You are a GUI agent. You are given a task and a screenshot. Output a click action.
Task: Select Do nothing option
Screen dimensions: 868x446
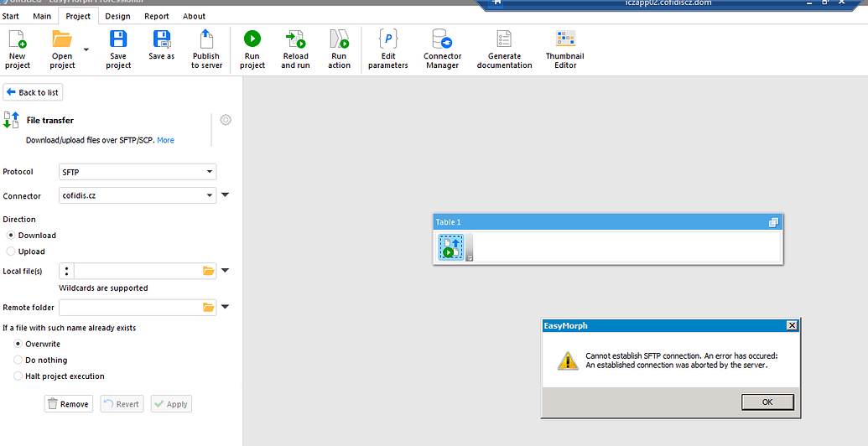(18, 360)
